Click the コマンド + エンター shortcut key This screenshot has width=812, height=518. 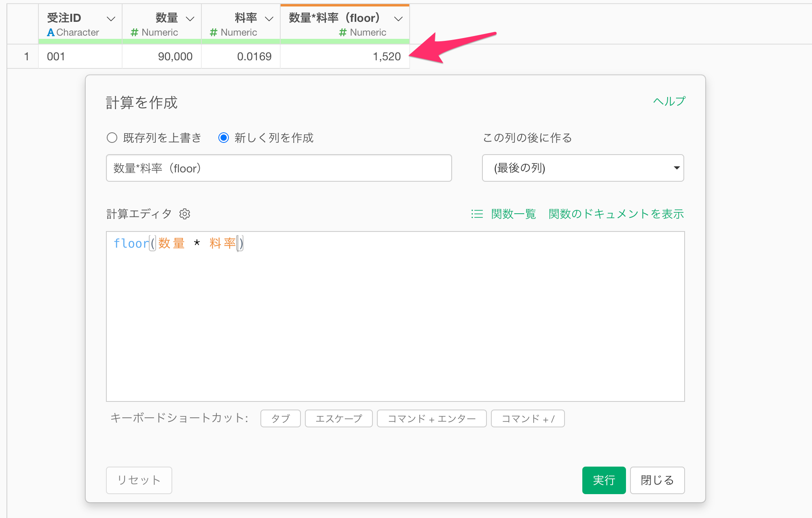tap(431, 418)
